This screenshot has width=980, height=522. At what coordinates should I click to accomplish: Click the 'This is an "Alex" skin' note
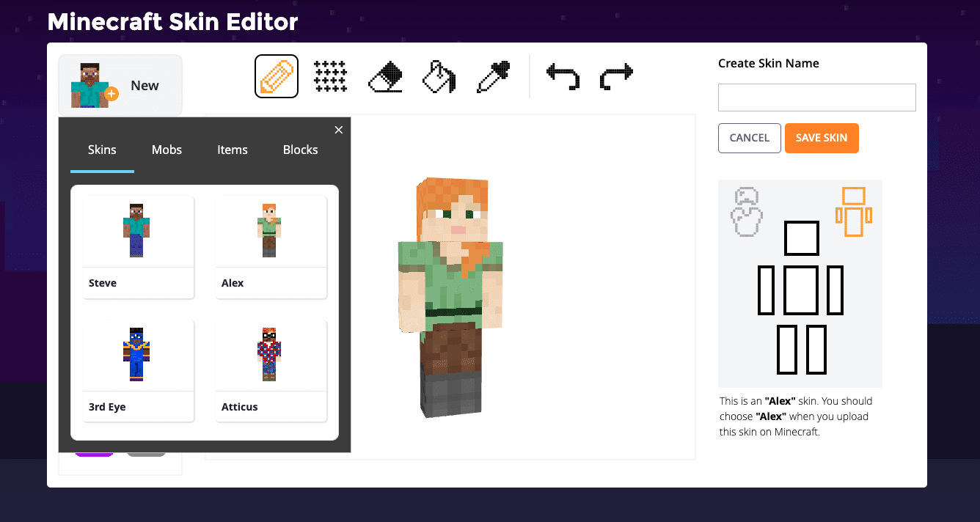click(x=797, y=416)
